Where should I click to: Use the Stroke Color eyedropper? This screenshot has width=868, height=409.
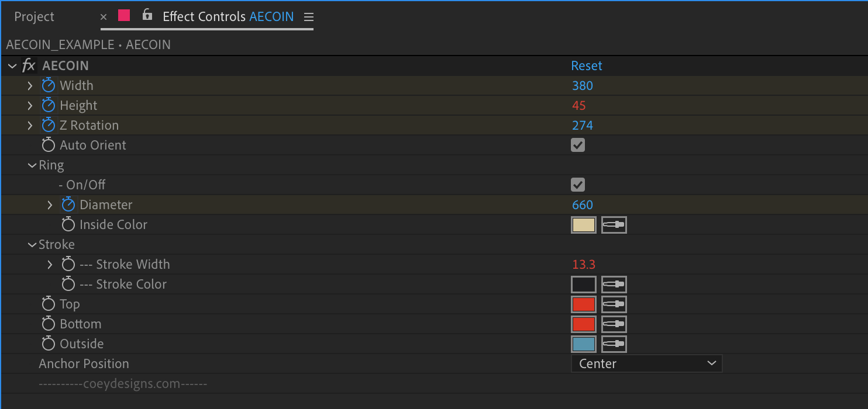614,285
